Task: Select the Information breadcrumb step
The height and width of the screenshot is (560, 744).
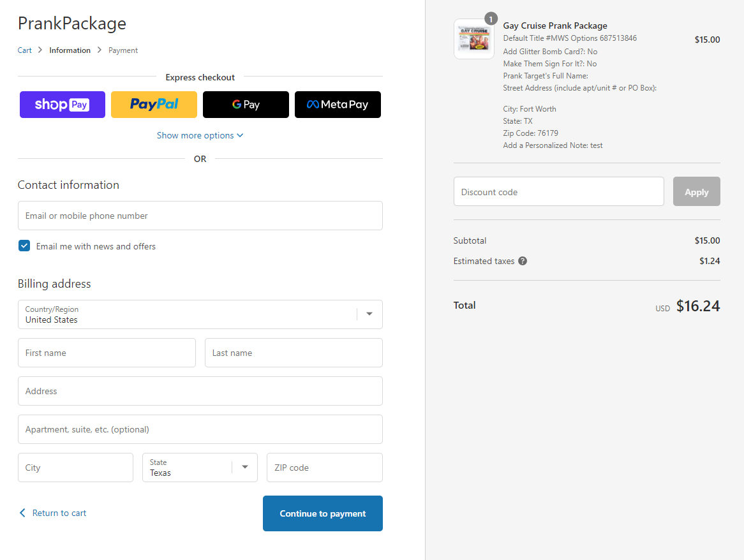Action: coord(70,50)
